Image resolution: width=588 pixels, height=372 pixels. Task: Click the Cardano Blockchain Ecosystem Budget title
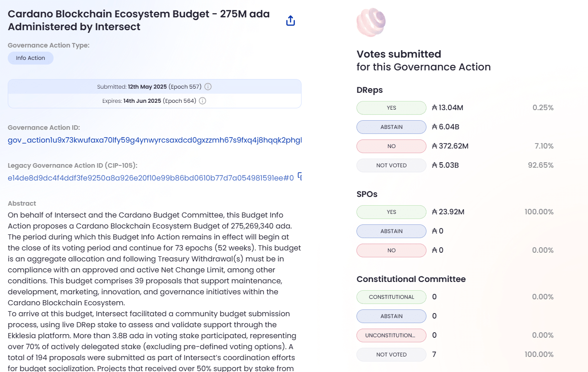[139, 20]
